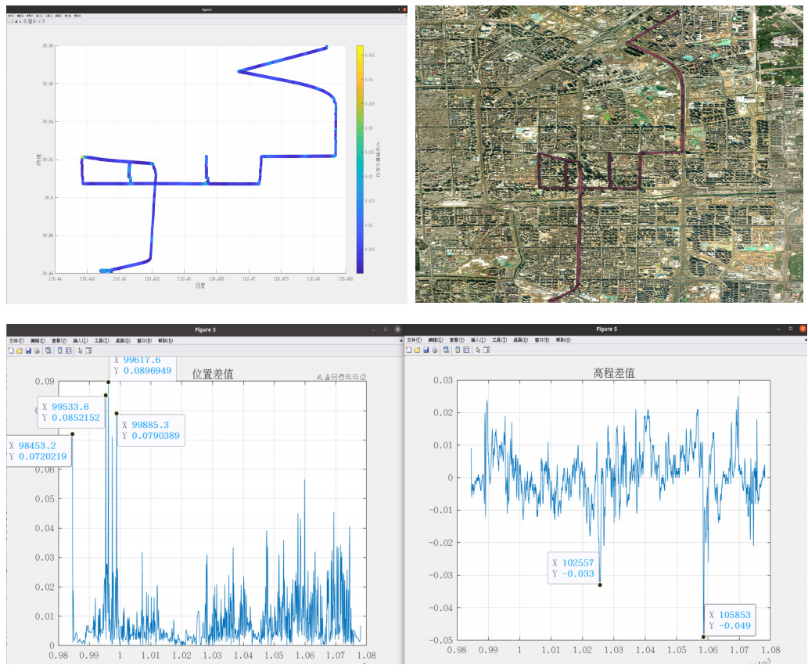This screenshot has height=672, width=808.
Task: Open 插入 menu in Figure 3
Action: [81, 340]
